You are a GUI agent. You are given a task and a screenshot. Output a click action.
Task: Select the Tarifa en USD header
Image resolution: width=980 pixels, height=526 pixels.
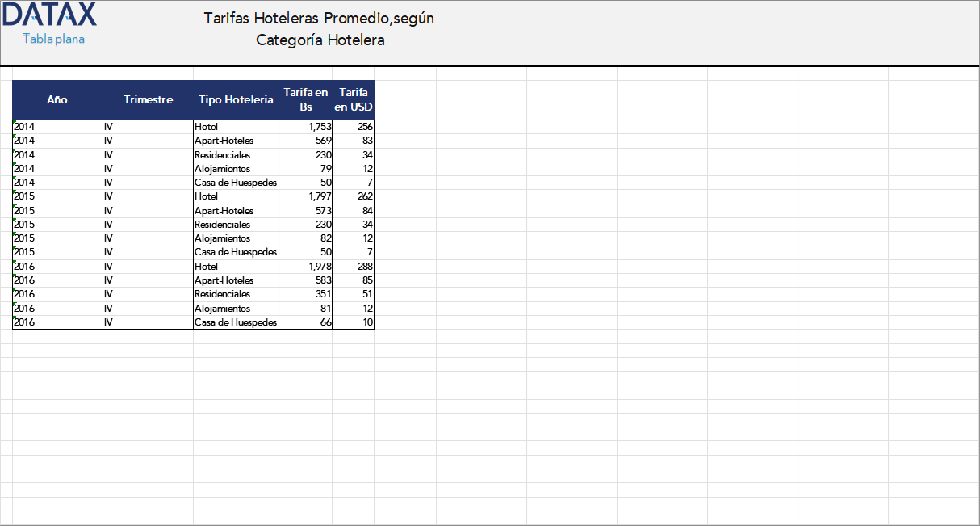(x=353, y=100)
